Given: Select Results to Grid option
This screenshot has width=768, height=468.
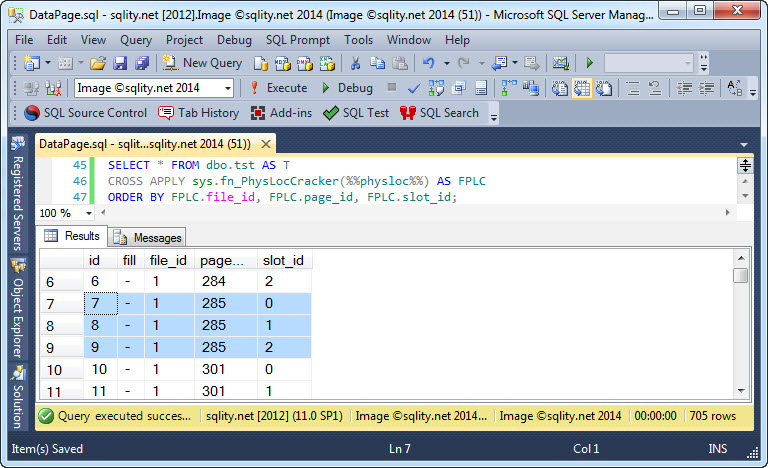Looking at the screenshot, I should pyautogui.click(x=582, y=88).
